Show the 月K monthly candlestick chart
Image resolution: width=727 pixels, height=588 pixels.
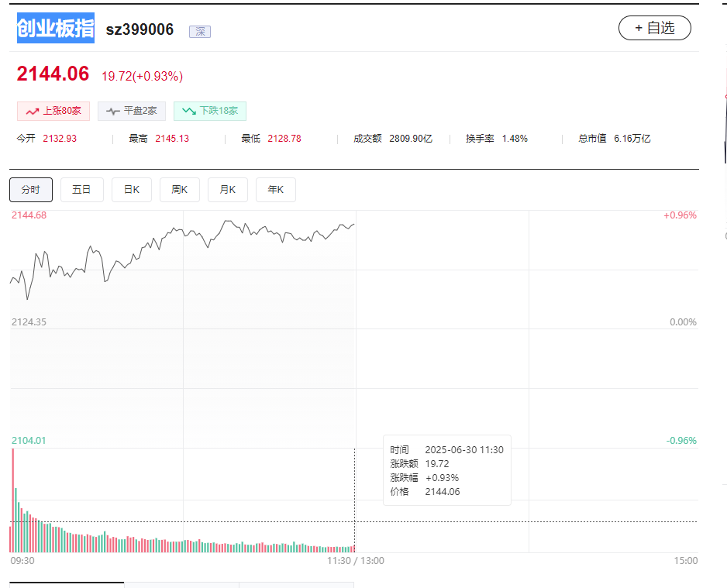pos(228,190)
